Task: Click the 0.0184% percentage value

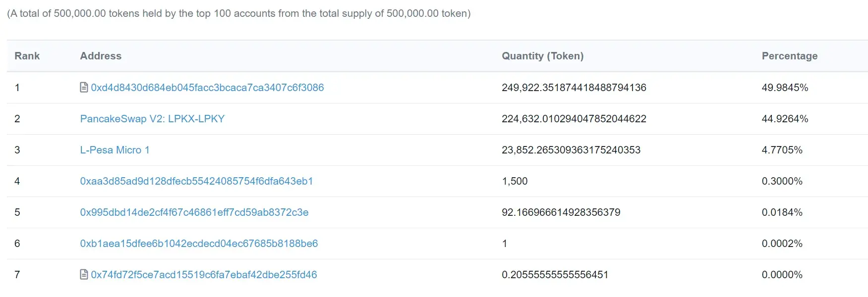Action: tap(782, 212)
